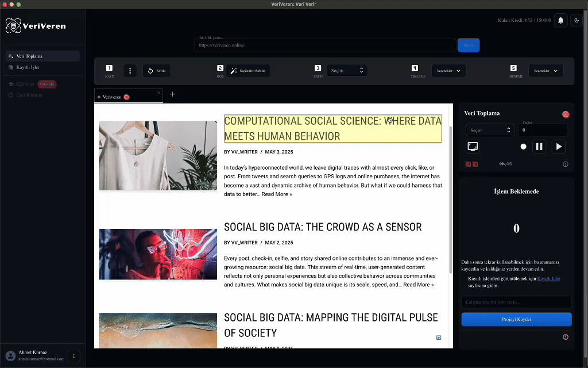This screenshot has width=588, height=368.
Task: Click small blue refresh icon on page
Action: 438,338
